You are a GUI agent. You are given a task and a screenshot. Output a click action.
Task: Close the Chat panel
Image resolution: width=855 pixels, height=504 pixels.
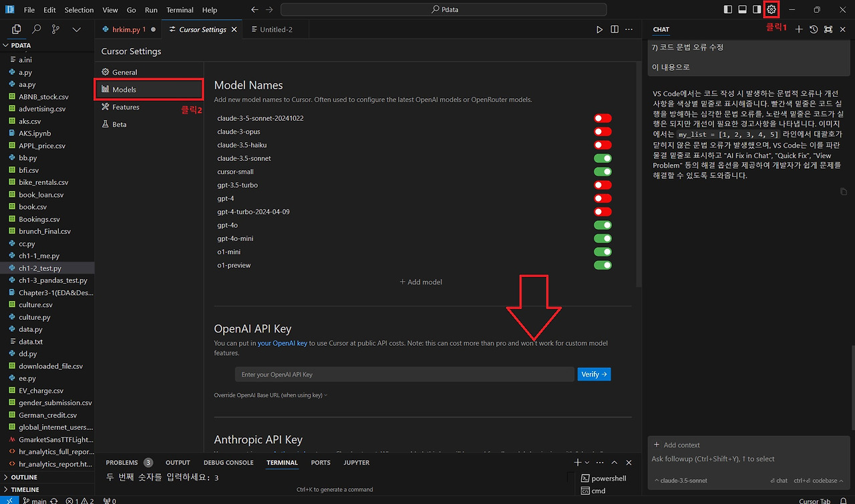coord(843,29)
